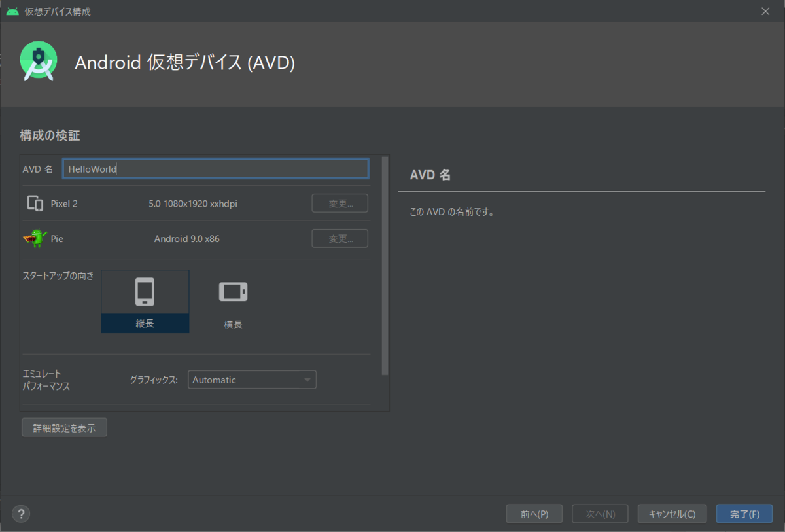Click the スタートアップの向き label
Image resolution: width=785 pixels, height=532 pixels.
58,275
